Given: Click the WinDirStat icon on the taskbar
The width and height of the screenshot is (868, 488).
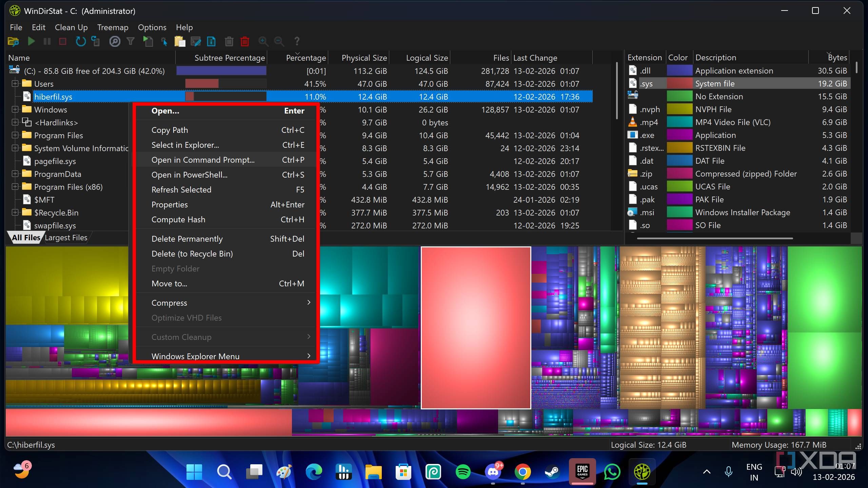Looking at the screenshot, I should 642,472.
